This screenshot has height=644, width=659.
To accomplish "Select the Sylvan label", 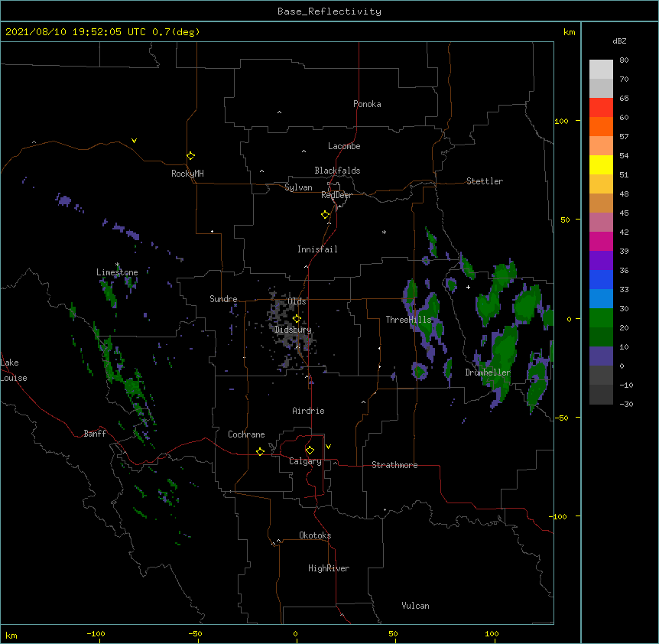I will pyautogui.click(x=298, y=187).
